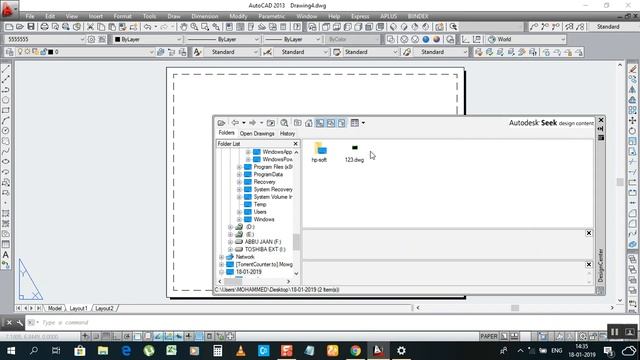The width and height of the screenshot is (640, 360).
Task: Toggle Description pane in DesignCenter toolbar
Action: (342, 123)
